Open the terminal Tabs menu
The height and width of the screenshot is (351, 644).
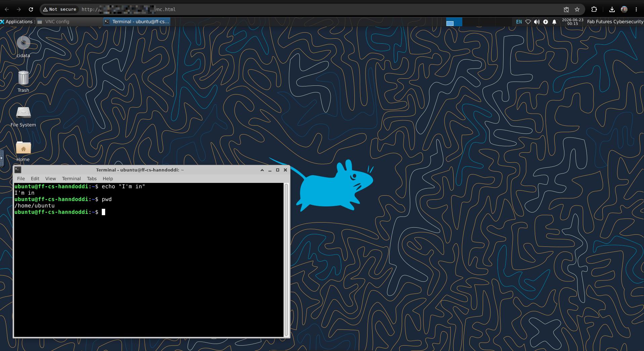point(92,179)
